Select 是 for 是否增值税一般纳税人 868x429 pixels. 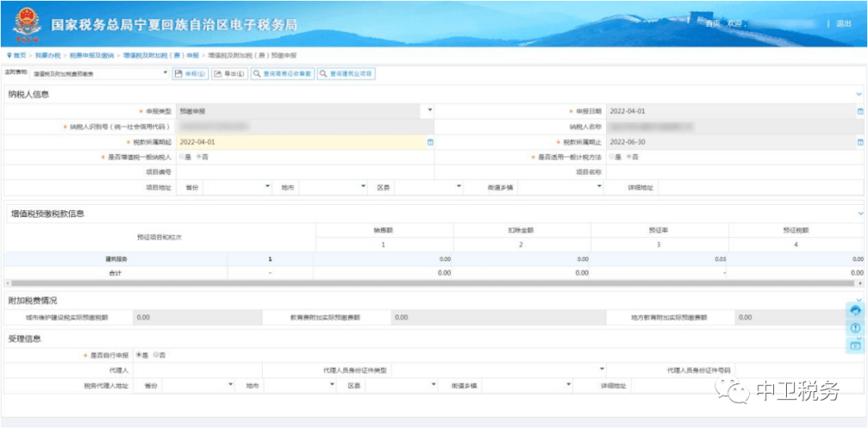182,157
